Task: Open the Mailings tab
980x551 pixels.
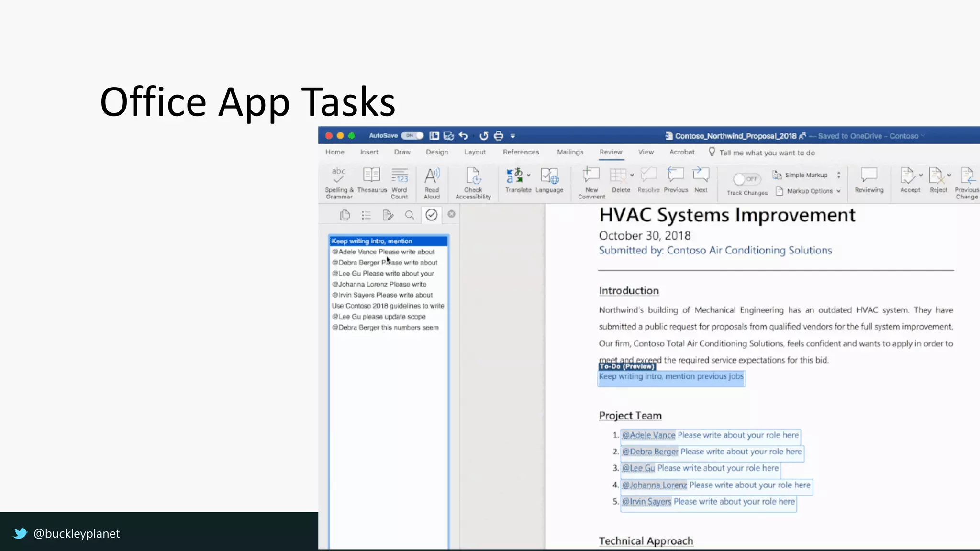Action: 570,152
